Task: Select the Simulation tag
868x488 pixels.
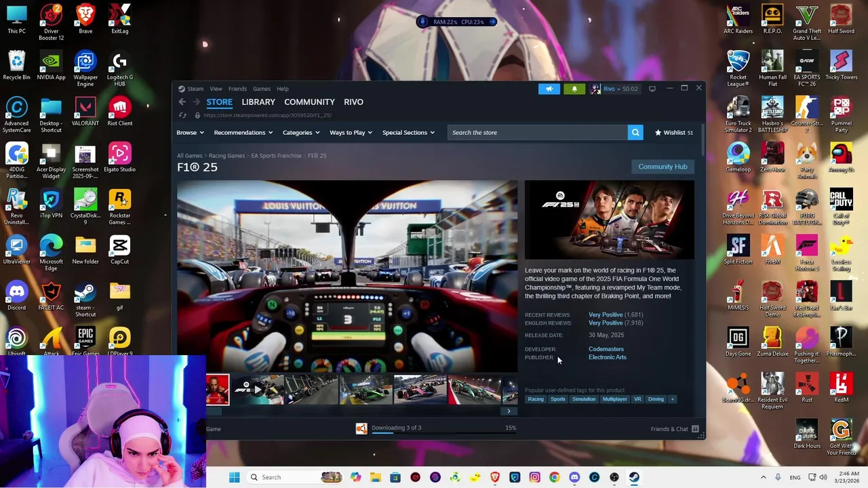Action: (x=584, y=399)
